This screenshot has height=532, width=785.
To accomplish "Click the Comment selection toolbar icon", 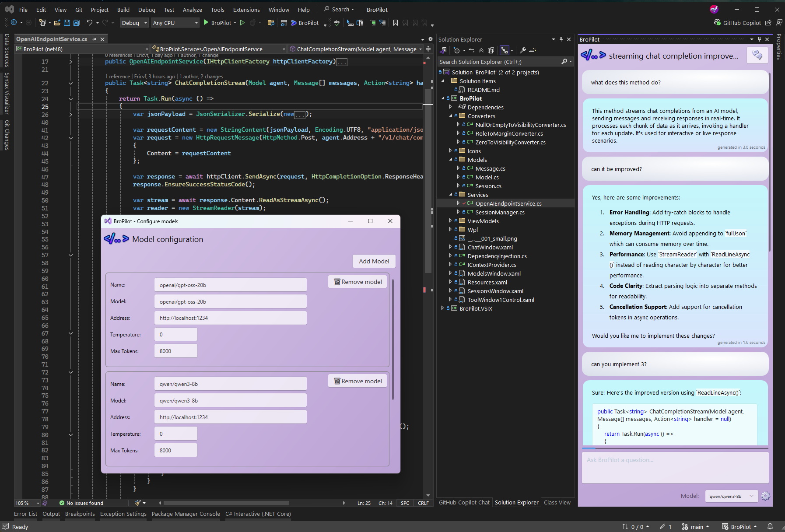I will tap(373, 23).
